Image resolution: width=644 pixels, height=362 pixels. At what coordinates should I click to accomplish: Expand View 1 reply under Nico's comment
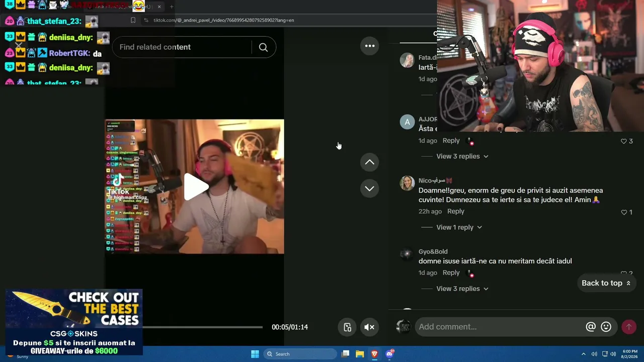tap(459, 227)
